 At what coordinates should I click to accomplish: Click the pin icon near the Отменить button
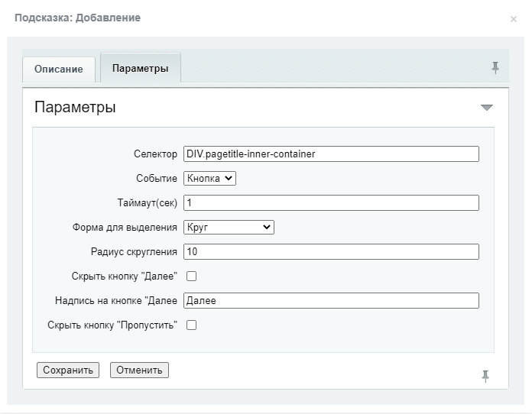(x=485, y=376)
